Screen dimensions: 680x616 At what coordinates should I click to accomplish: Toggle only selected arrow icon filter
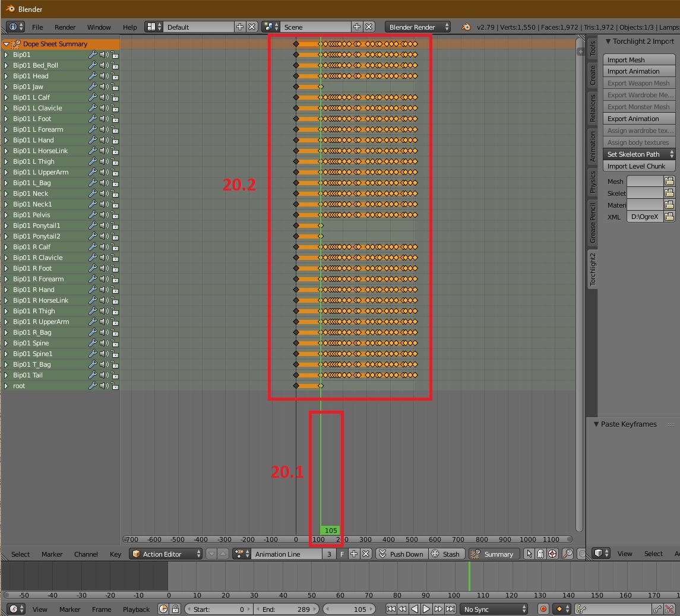tap(529, 554)
